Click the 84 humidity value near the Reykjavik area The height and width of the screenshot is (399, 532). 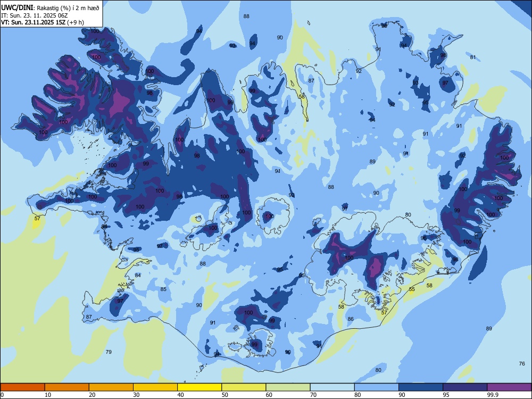click(138, 275)
